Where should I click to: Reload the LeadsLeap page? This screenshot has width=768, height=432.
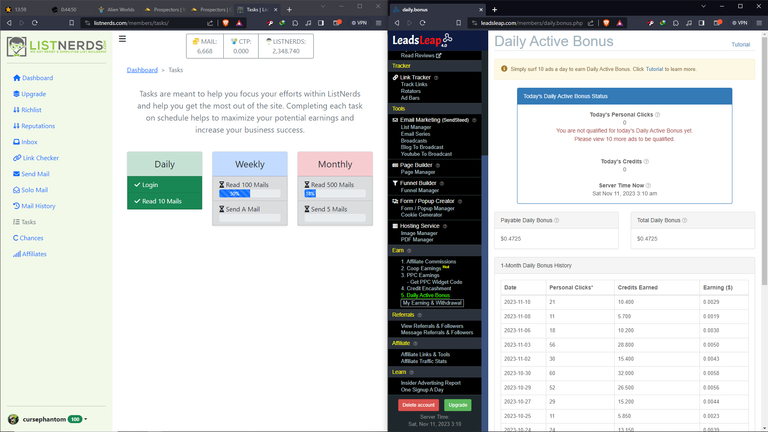tap(423, 23)
